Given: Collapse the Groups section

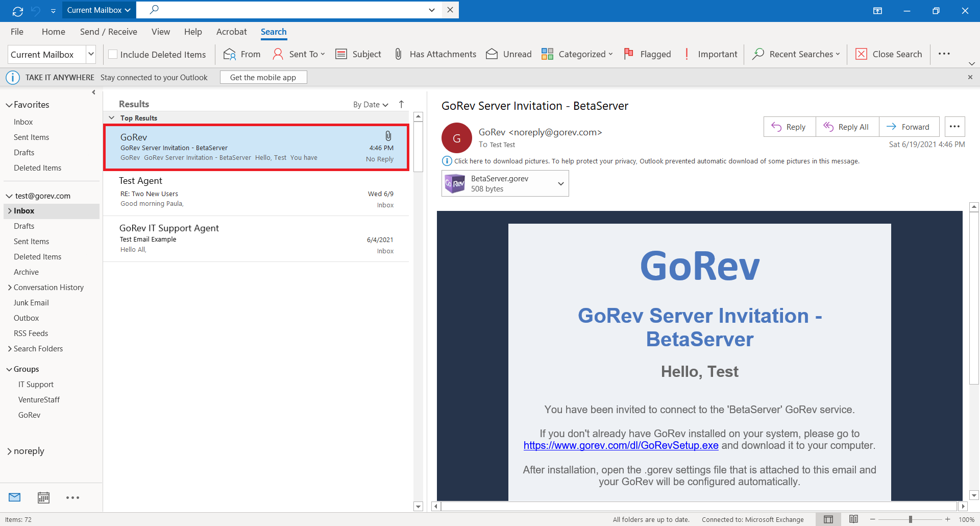Looking at the screenshot, I should pyautogui.click(x=9, y=369).
